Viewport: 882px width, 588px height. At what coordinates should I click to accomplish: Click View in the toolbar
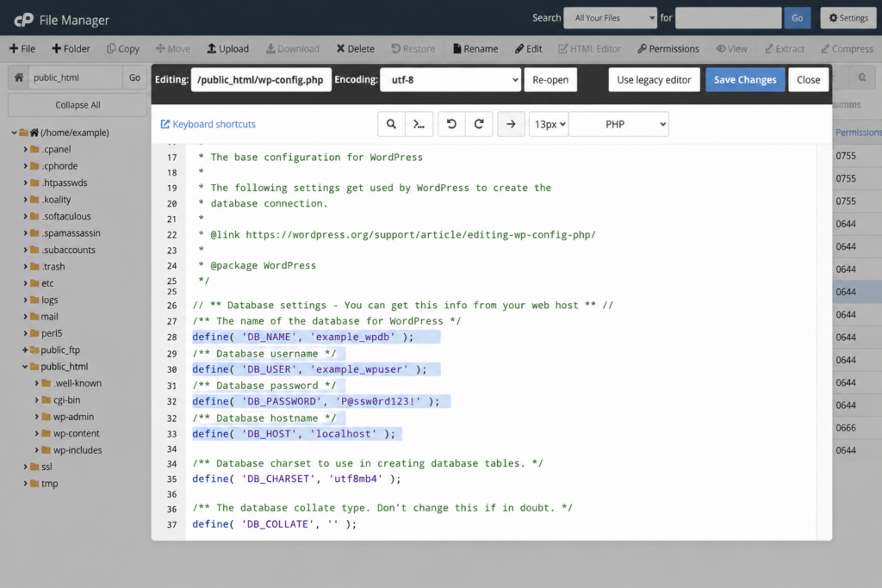(731, 49)
